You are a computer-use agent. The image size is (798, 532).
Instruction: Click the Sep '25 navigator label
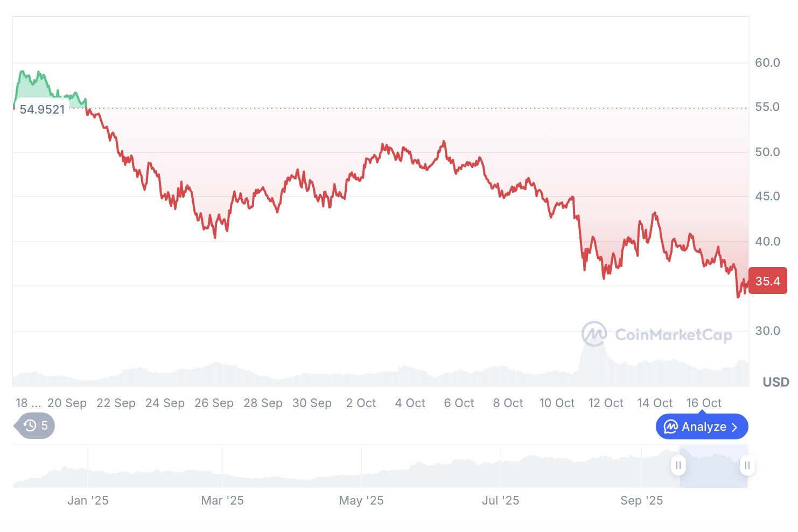tap(641, 501)
